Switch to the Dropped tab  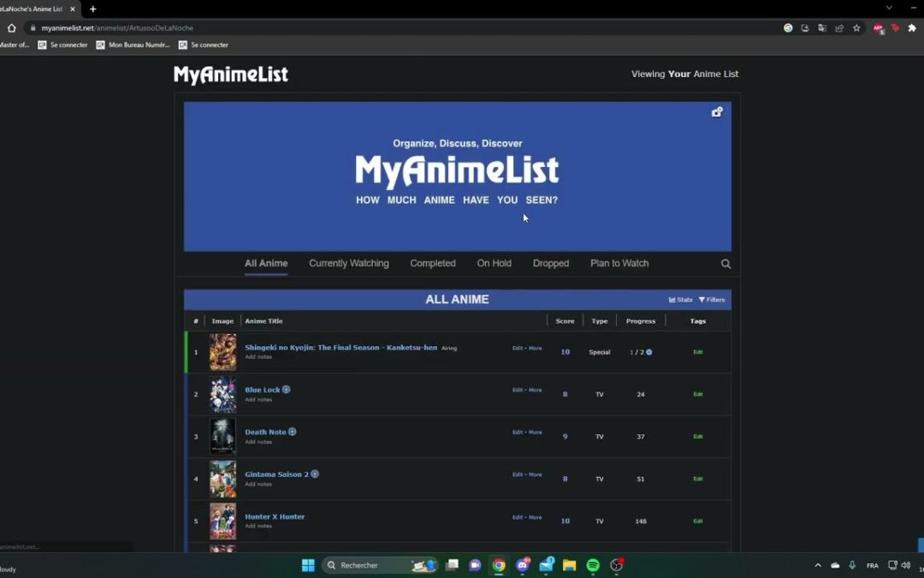point(551,264)
